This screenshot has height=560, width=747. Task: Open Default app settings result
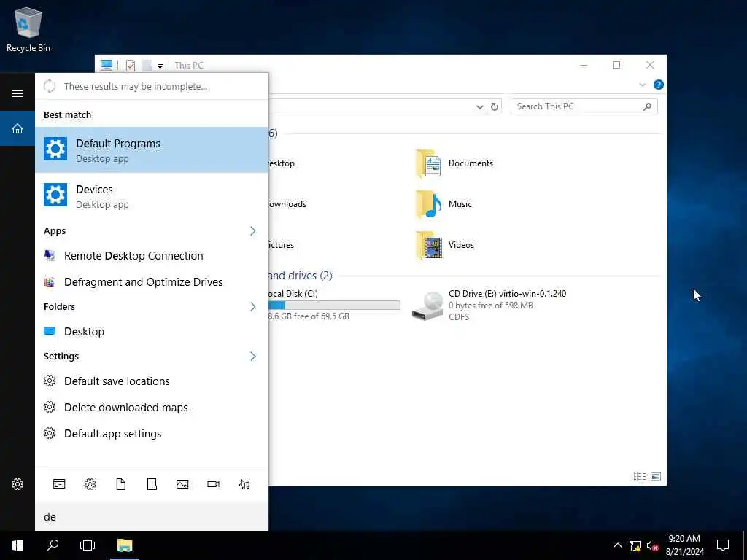point(152,434)
